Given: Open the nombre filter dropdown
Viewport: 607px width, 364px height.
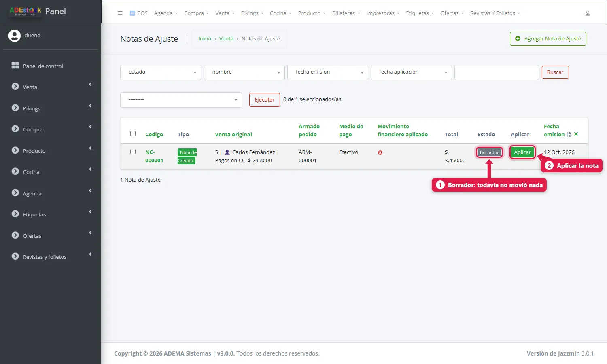Looking at the screenshot, I should coord(244,72).
